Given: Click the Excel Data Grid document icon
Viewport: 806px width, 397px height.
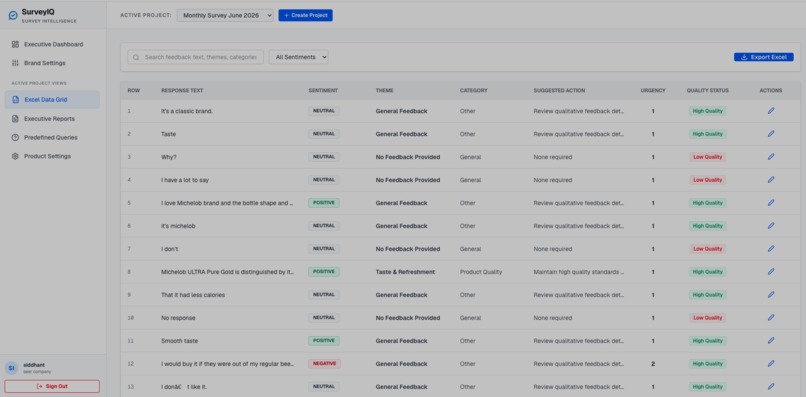Looking at the screenshot, I should [x=15, y=100].
